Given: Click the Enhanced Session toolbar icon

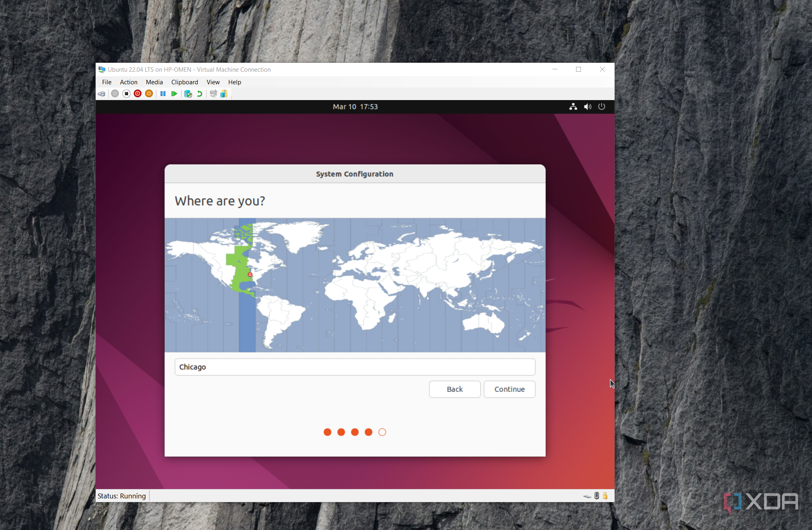Looking at the screenshot, I should point(213,94).
